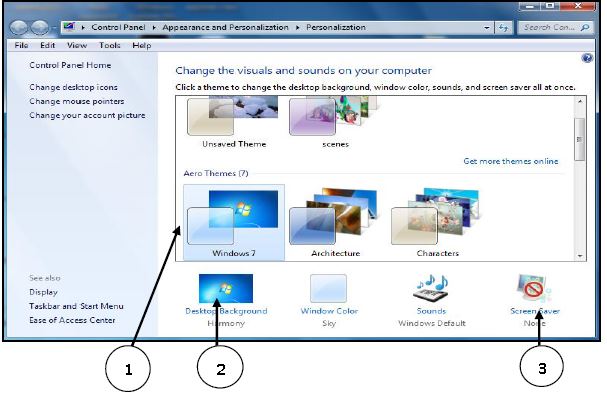Viewport: 607px width, 395px height.
Task: Open the Sounds icon
Action: (x=431, y=289)
